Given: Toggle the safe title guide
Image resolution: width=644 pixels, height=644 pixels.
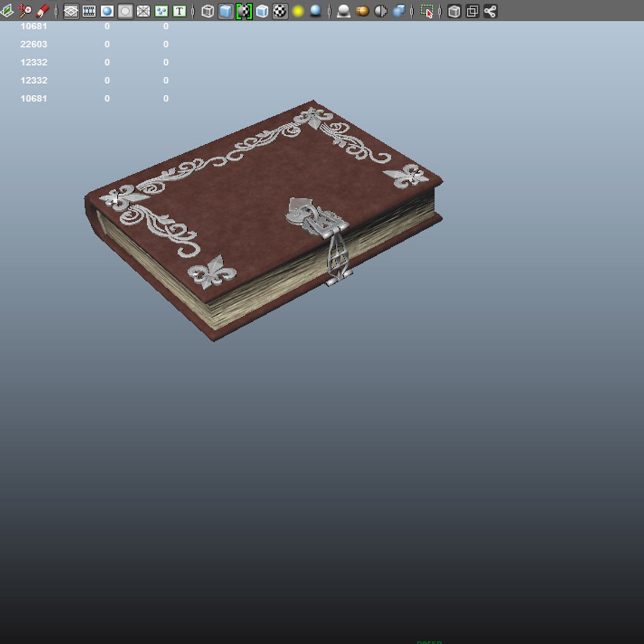Looking at the screenshot, I should point(179,11).
